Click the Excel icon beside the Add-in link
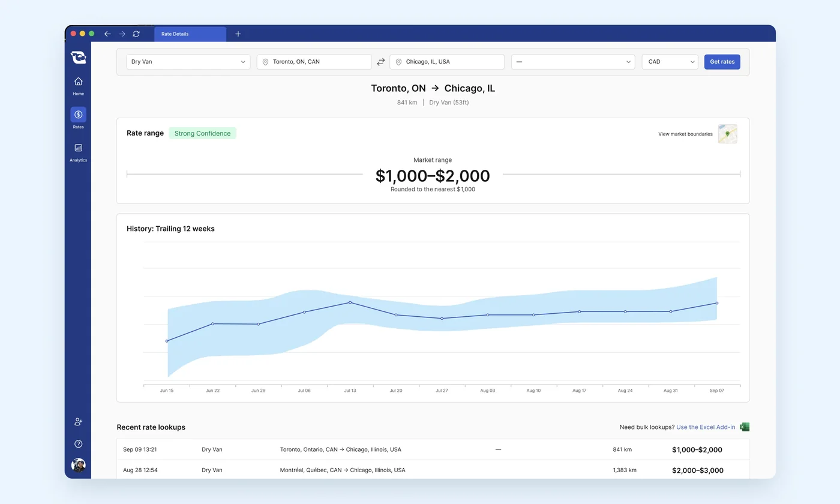Screen dimensions: 840x504 click(x=745, y=427)
